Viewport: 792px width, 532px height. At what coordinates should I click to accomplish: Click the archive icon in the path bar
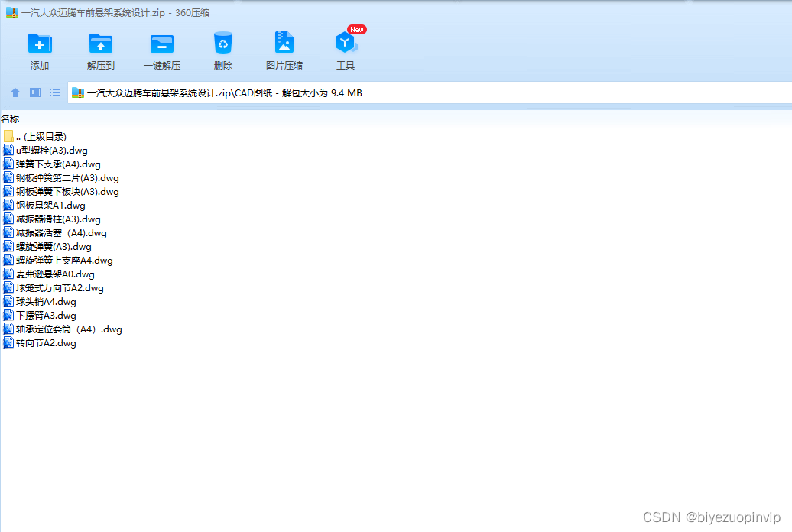click(78, 93)
